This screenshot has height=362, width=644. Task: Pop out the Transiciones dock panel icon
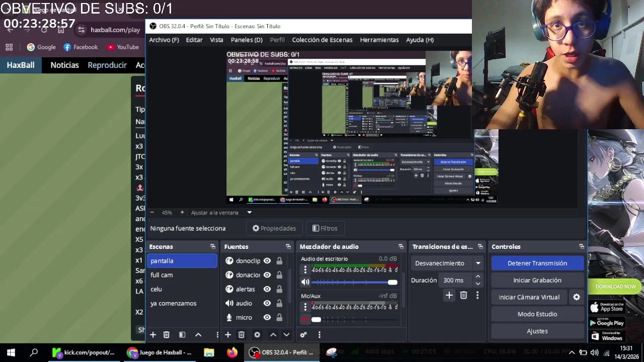tap(480, 247)
